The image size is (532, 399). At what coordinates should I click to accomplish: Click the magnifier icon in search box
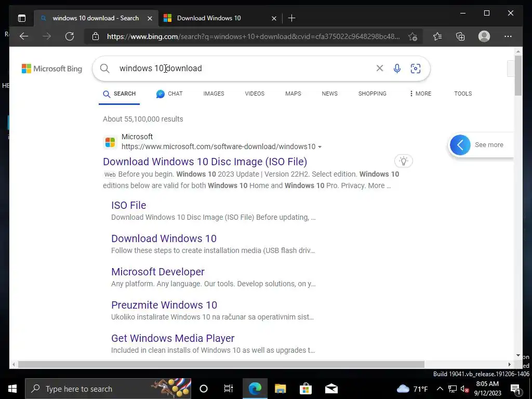pyautogui.click(x=105, y=69)
